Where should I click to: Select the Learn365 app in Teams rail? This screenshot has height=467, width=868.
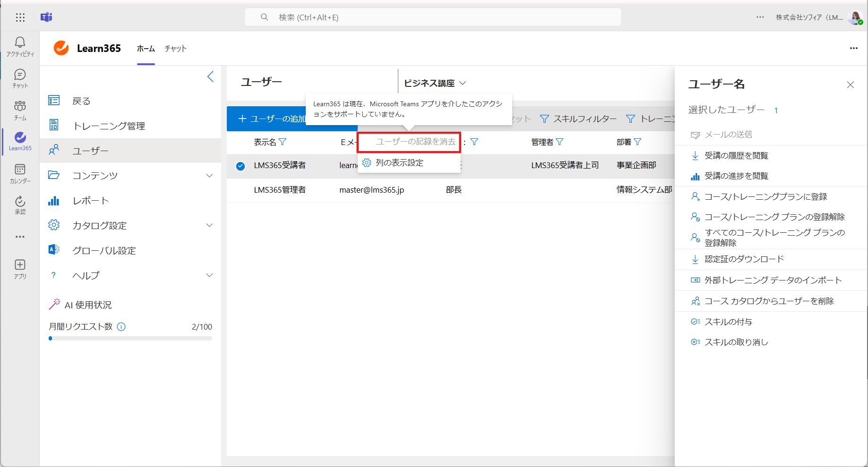[20, 141]
